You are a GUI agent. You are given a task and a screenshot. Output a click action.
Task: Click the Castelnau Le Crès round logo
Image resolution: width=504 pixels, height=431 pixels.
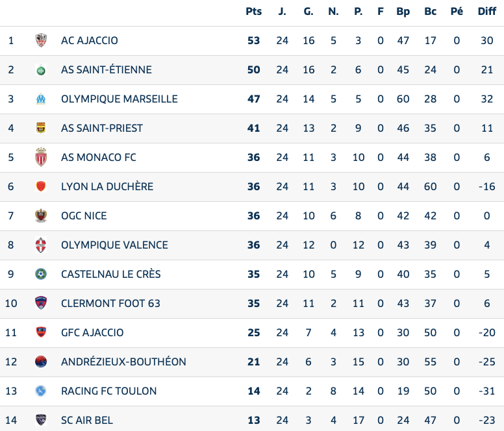coord(41,274)
